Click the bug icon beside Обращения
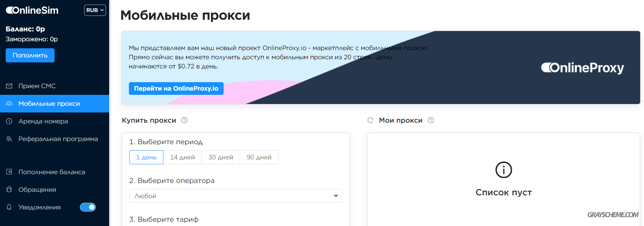This screenshot has width=644, height=226. tap(9, 190)
